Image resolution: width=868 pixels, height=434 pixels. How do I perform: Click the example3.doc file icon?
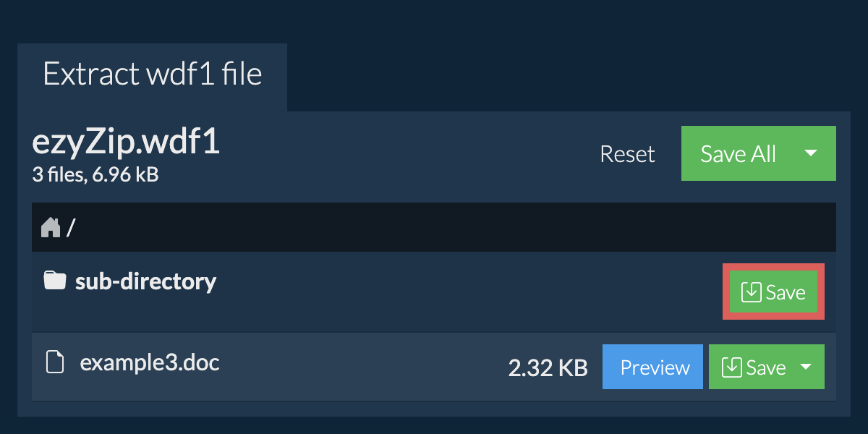point(55,362)
